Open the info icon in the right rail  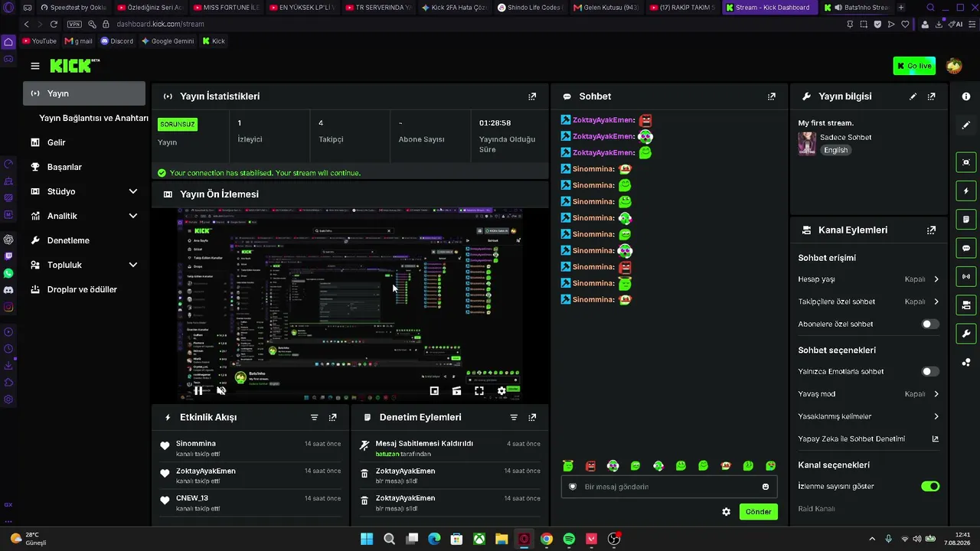pos(966,96)
